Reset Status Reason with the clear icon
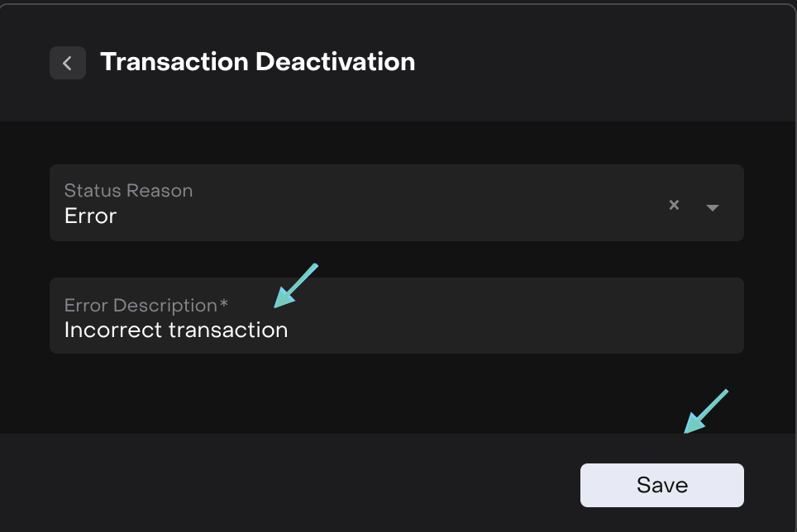 674,205
